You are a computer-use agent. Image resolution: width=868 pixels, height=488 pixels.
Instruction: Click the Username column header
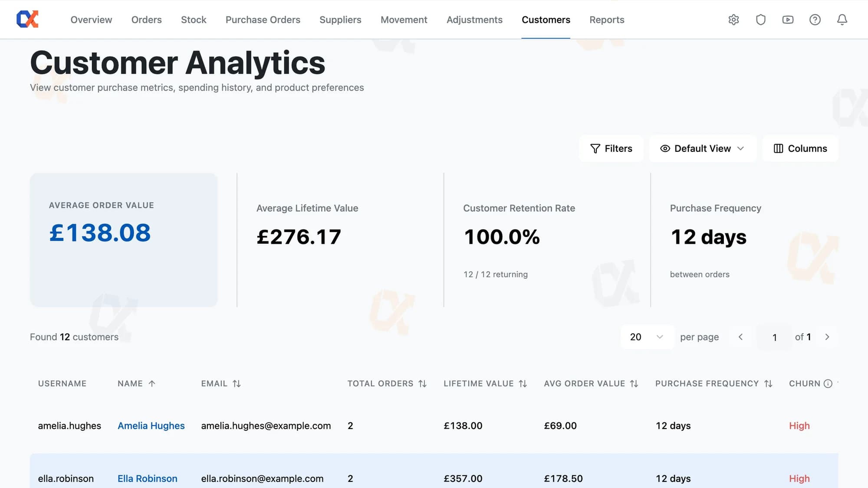pyautogui.click(x=62, y=383)
